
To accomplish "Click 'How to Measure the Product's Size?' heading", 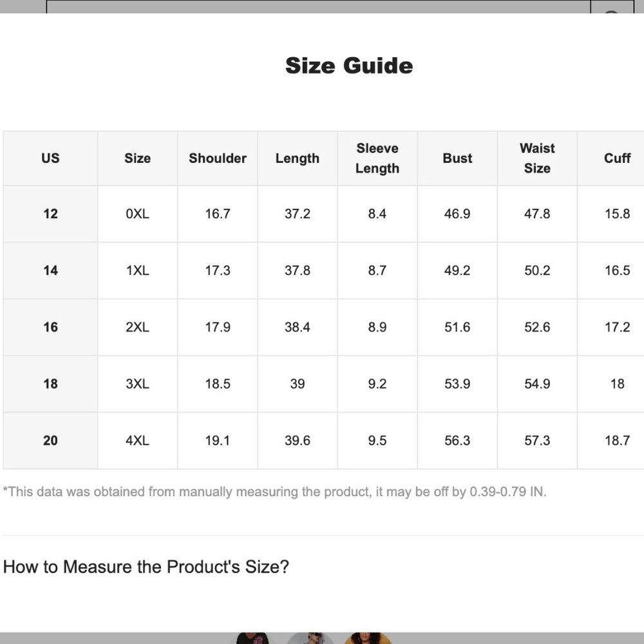I will (x=146, y=567).
